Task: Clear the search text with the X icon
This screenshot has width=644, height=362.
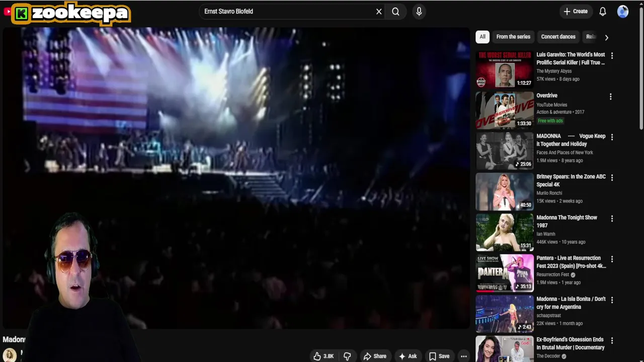Action: pyautogui.click(x=379, y=12)
